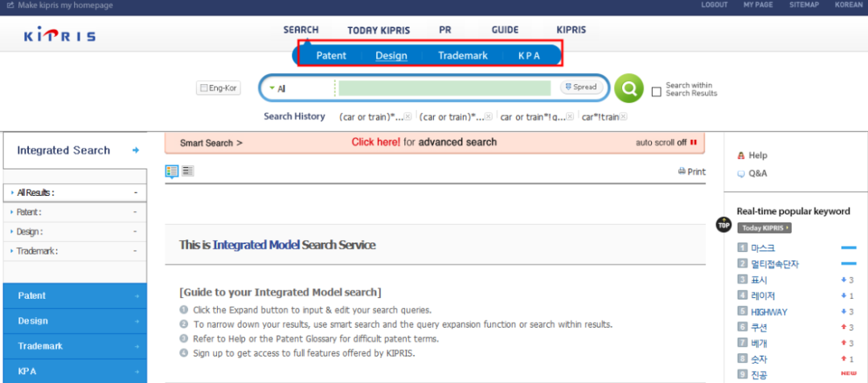This screenshot has width=868, height=383.
Task: Expand Trademark results count row
Action: tap(75, 251)
